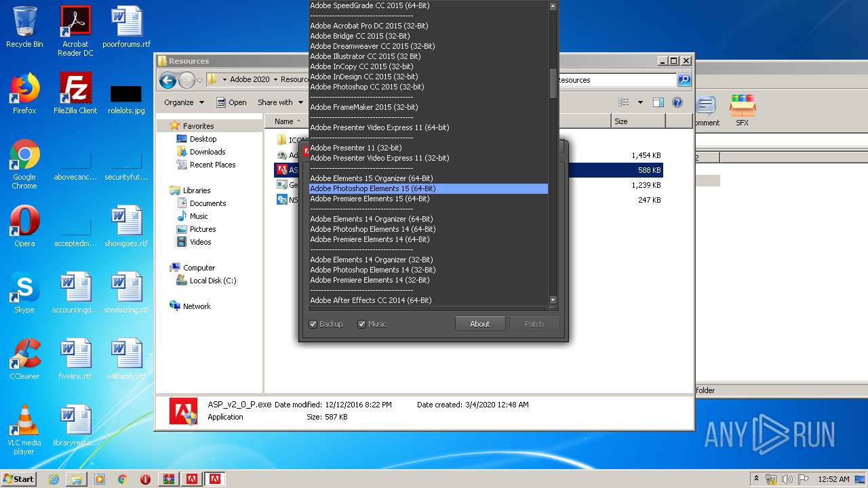The image size is (868, 488).
Task: Open the Organize menu in Explorer
Action: click(184, 102)
